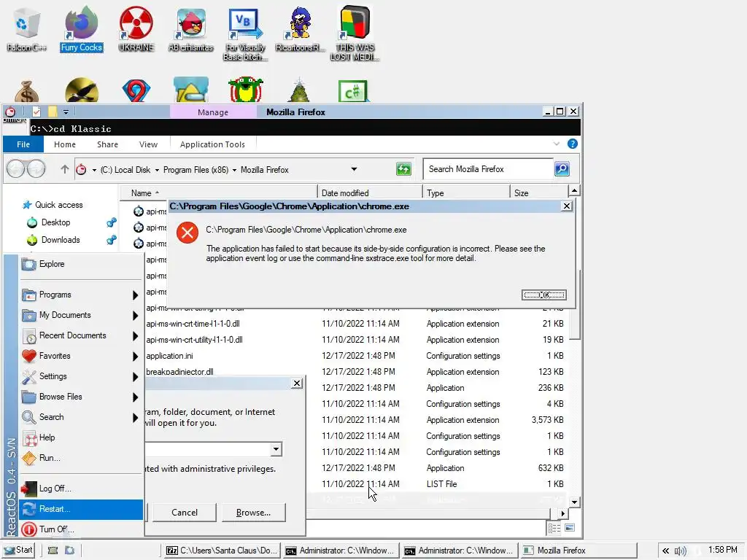Click OK in the chrome.exe error dialog
This screenshot has width=747, height=560.
point(544,295)
